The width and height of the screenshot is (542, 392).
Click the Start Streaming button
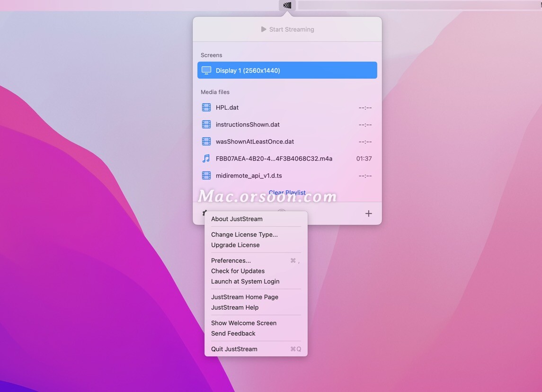tap(287, 29)
